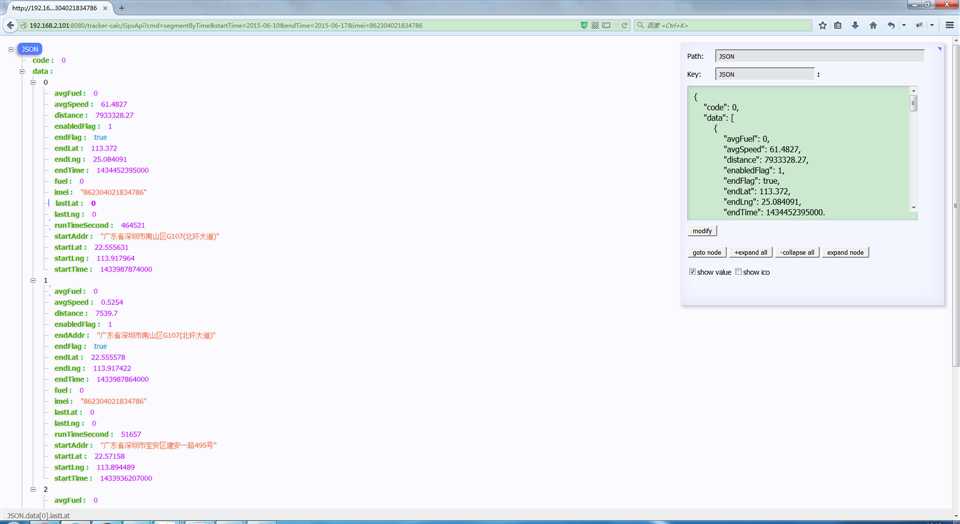Screen dimensions: 960x524
Task: Select endLat 22.555578 row
Action: (89, 357)
